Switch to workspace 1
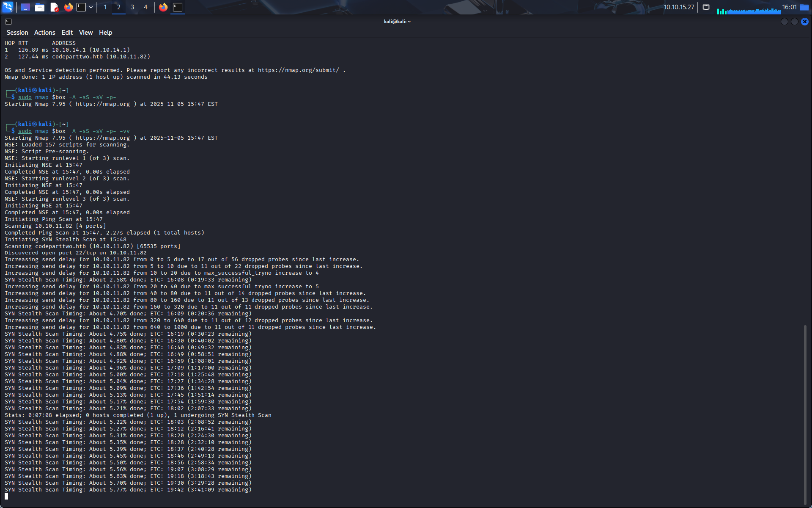Screen dimensions: 812x508 [105, 7]
